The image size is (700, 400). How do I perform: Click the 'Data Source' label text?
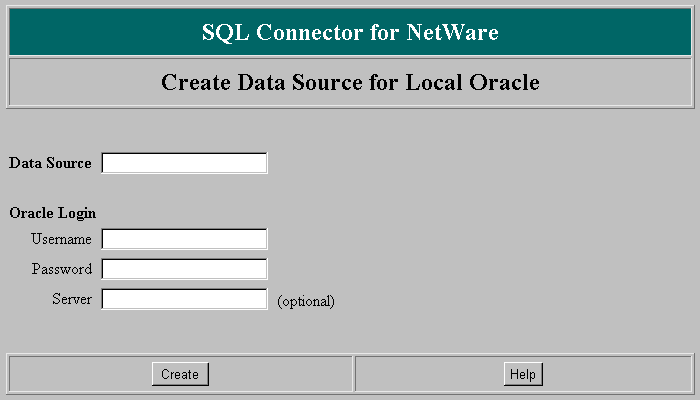pos(50,163)
